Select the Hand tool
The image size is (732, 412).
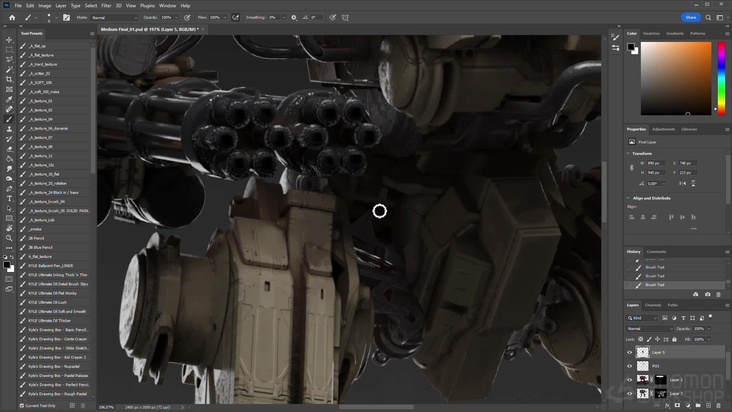tap(9, 228)
